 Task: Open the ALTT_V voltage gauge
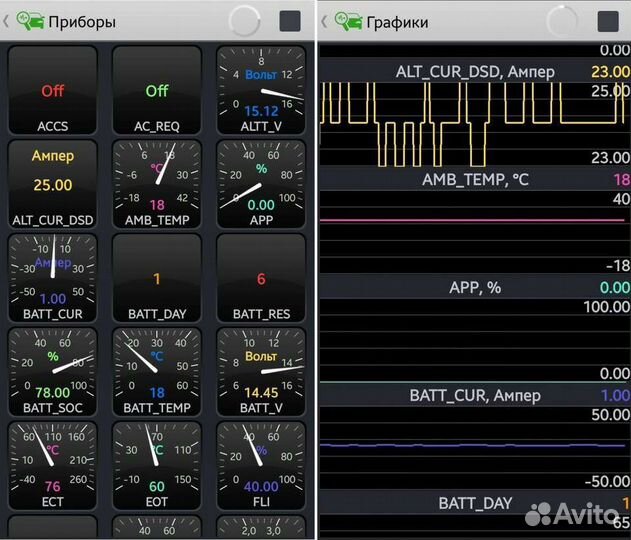(261, 90)
